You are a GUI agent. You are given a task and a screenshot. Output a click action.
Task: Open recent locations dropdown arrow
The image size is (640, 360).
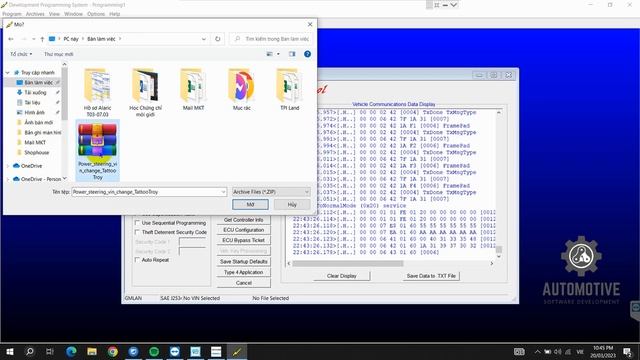pyautogui.click(x=33, y=39)
